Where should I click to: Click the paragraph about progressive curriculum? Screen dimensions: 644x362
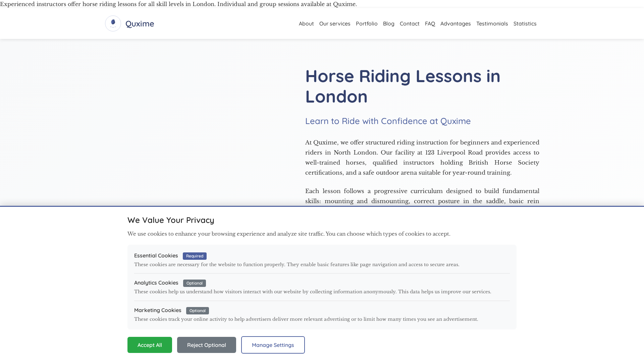422,196
